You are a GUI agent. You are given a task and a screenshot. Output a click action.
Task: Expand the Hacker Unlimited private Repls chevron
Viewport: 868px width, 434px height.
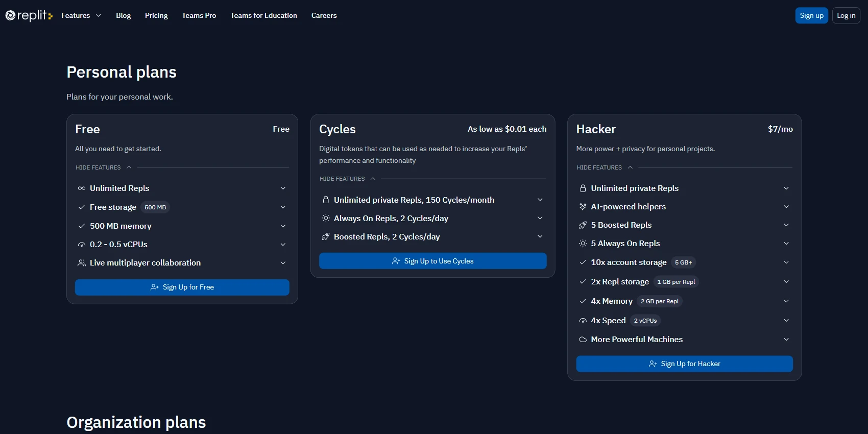(786, 188)
